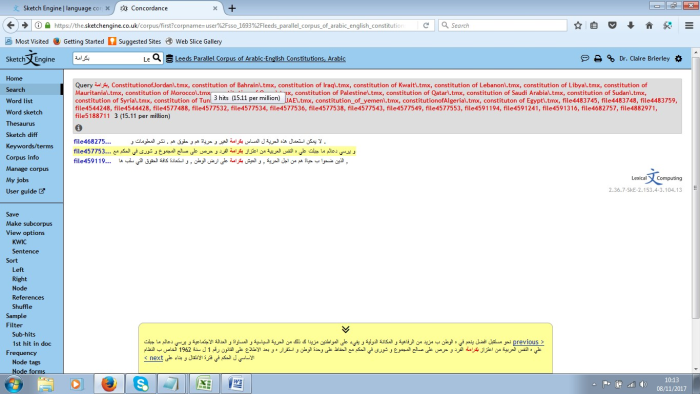Screen dimensions: 700x394
Task: Open Sketch diff in sidebar
Action: [x=21, y=135]
